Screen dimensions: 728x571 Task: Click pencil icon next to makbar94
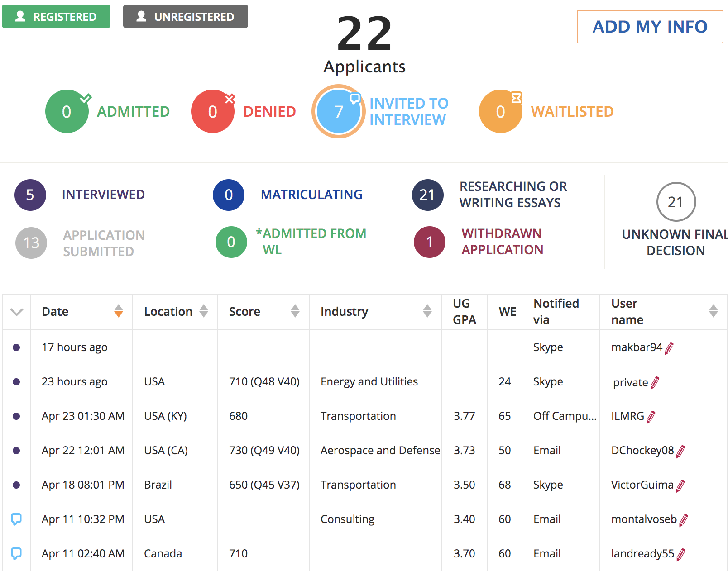coord(669,348)
